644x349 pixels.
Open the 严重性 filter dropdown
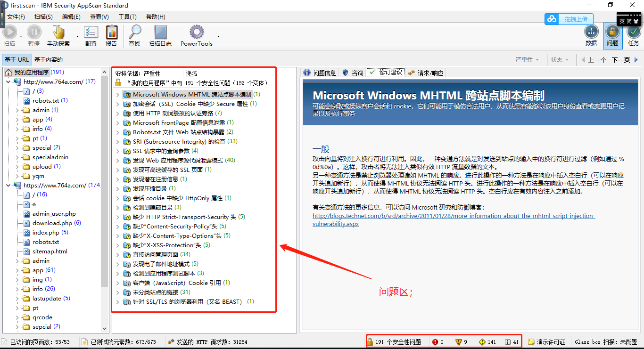(528, 60)
